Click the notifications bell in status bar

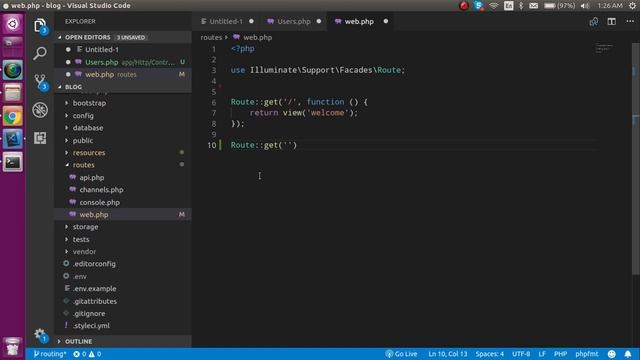[x=628, y=354]
